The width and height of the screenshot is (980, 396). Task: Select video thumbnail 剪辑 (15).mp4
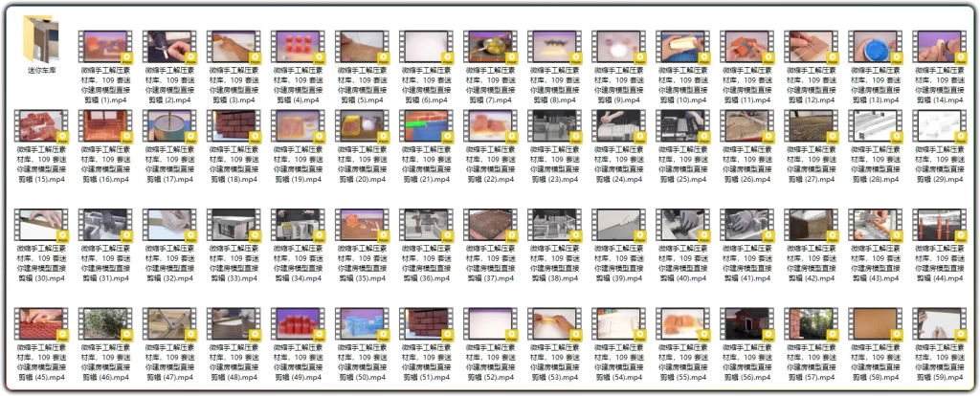click(x=41, y=126)
